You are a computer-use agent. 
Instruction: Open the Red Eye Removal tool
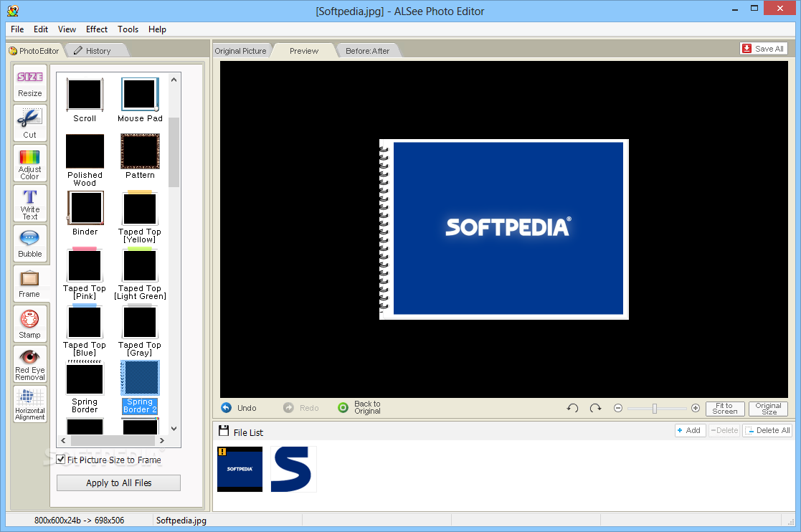pos(30,364)
